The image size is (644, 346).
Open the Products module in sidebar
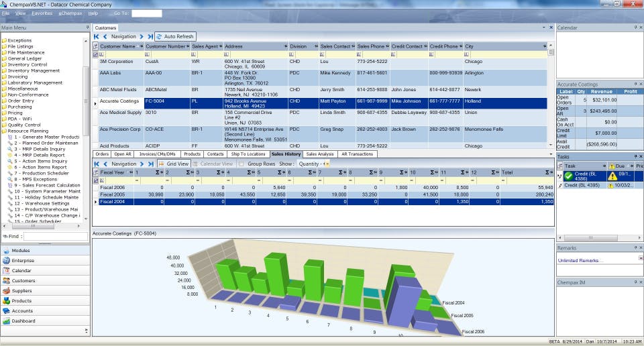coord(45,301)
